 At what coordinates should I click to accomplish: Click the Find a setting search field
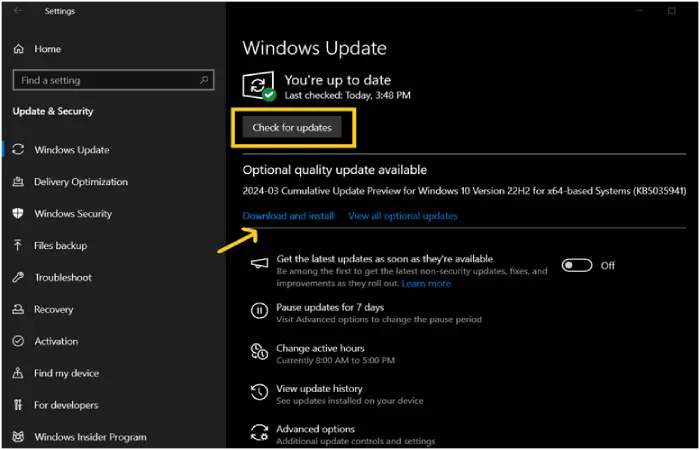pyautogui.click(x=113, y=80)
